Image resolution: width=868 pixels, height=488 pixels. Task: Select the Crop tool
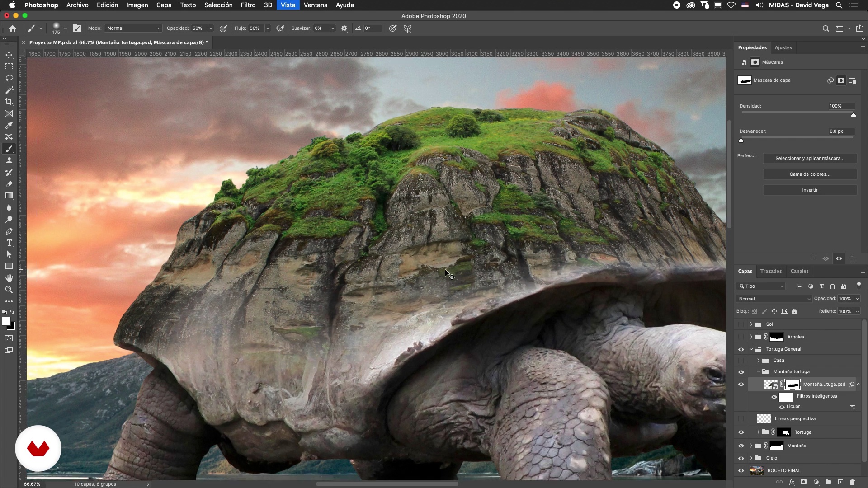coord(9,102)
